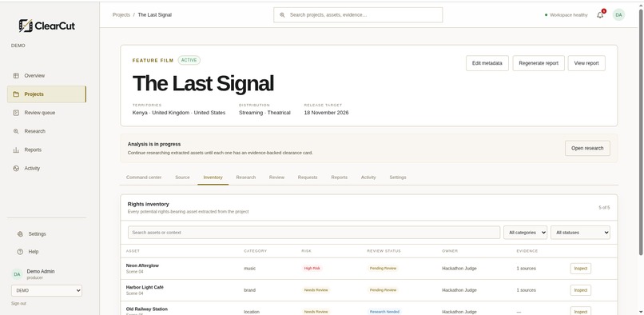Open Overview in the sidebar

(46, 76)
